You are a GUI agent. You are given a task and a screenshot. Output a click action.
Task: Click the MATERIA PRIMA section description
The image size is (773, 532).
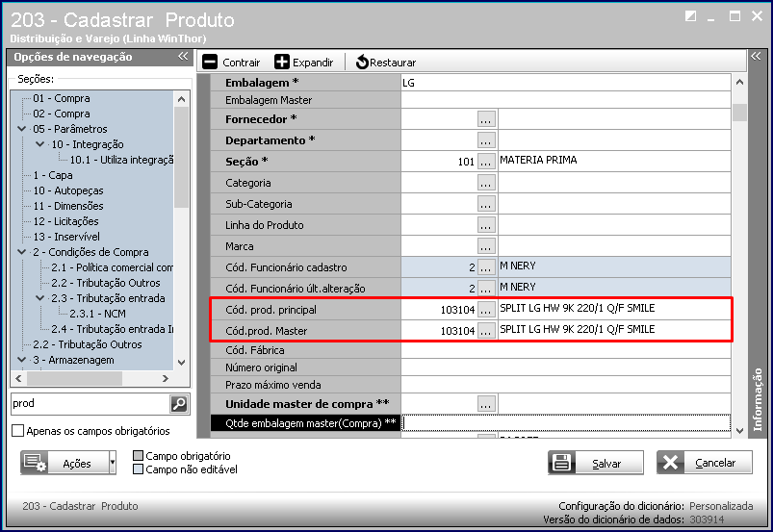point(538,160)
